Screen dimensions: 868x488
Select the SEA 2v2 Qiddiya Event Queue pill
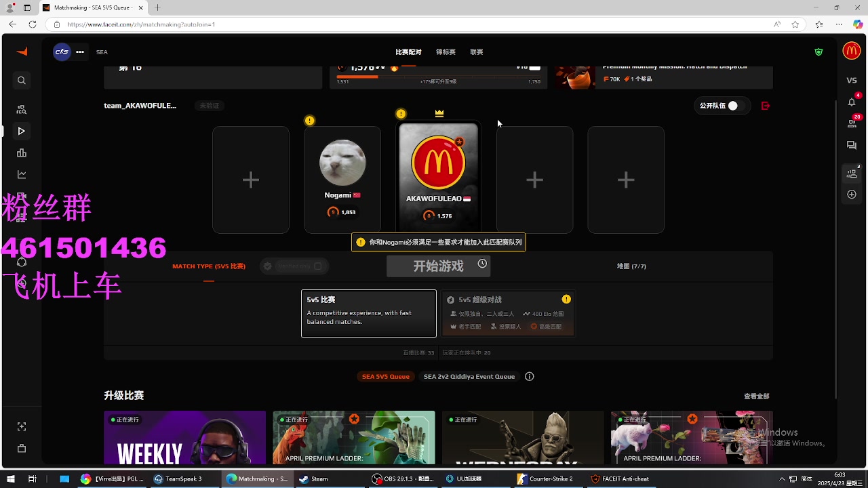click(x=469, y=376)
